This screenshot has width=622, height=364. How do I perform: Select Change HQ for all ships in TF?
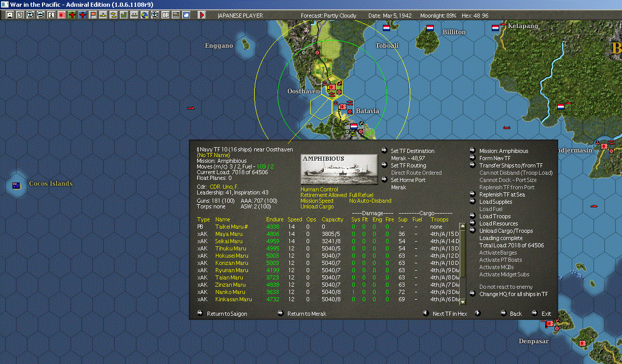513,294
